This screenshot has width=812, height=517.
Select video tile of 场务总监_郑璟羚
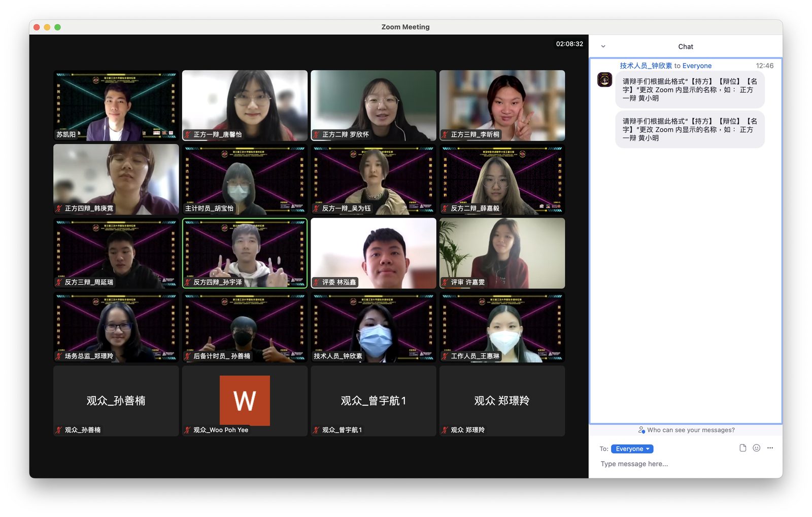(x=116, y=327)
